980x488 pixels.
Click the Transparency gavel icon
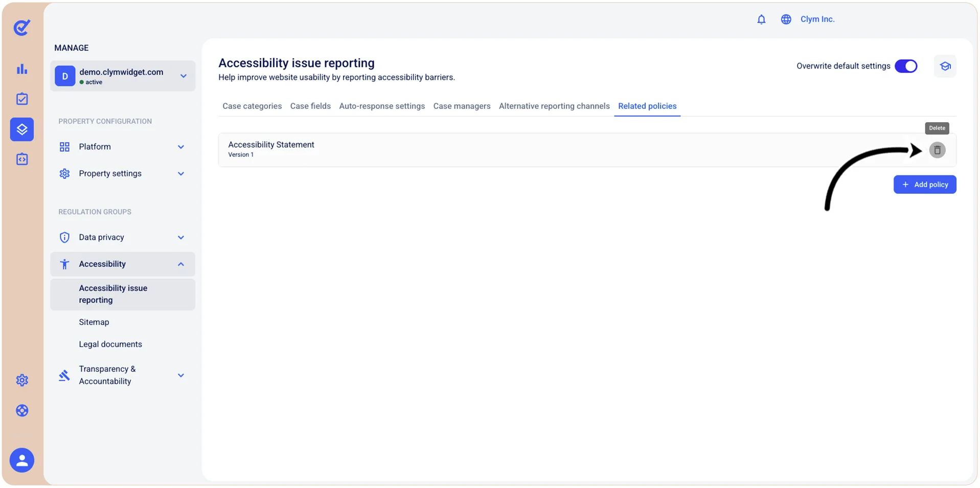tap(64, 376)
